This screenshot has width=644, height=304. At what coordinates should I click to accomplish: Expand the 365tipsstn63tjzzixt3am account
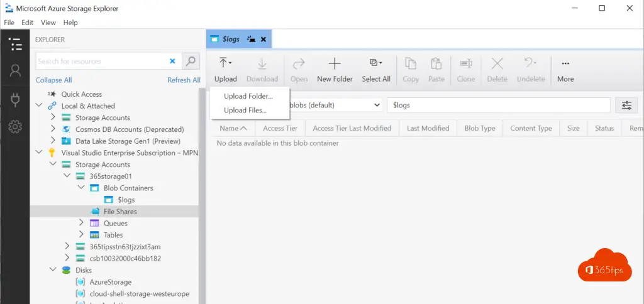(x=67, y=246)
